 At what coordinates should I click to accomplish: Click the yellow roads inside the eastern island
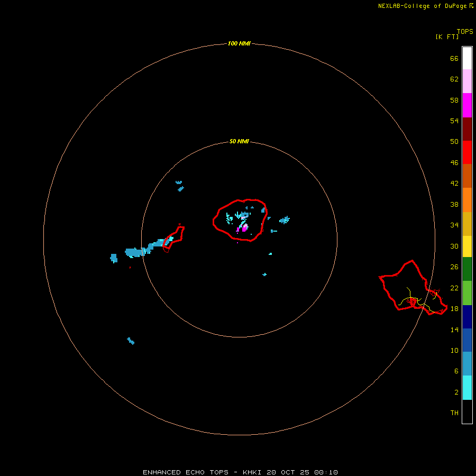[418, 300]
